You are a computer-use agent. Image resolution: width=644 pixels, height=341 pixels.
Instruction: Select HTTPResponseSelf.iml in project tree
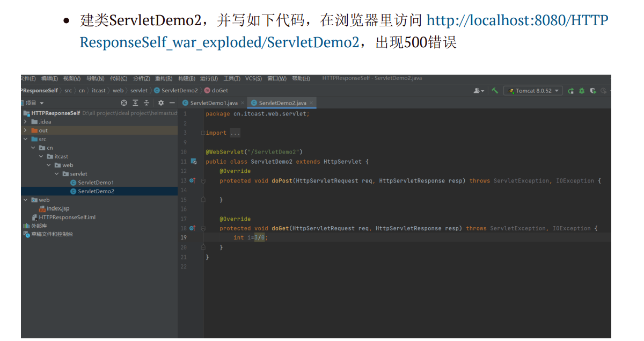coord(67,217)
